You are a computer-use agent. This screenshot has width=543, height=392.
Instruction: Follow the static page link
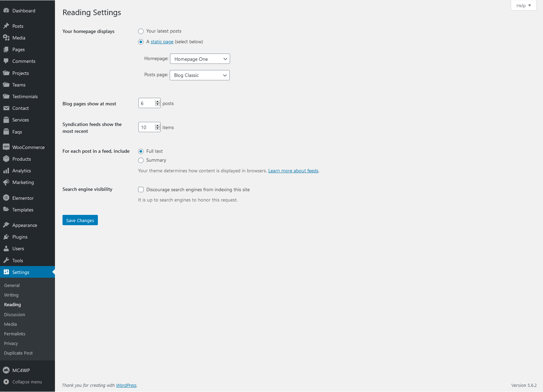coord(162,42)
